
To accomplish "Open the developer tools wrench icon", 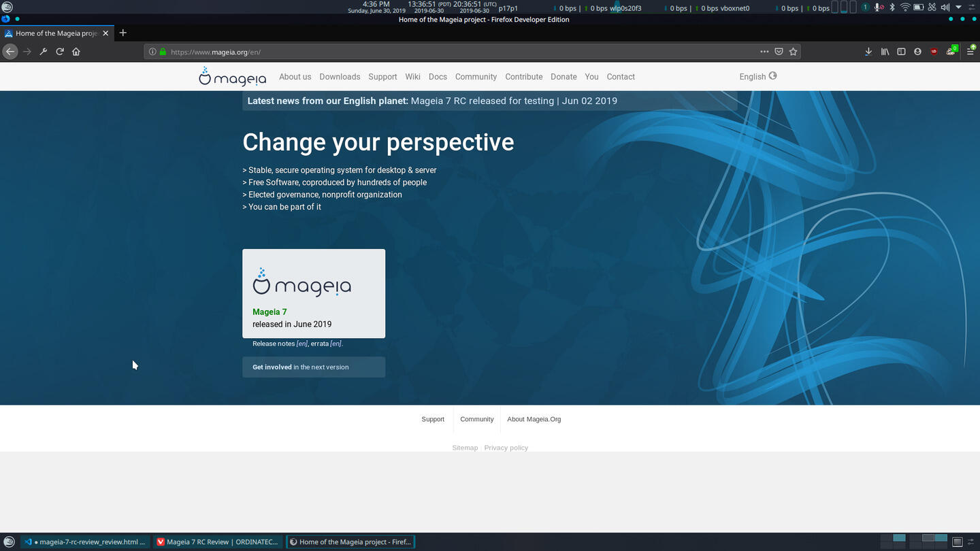I will [x=44, y=52].
